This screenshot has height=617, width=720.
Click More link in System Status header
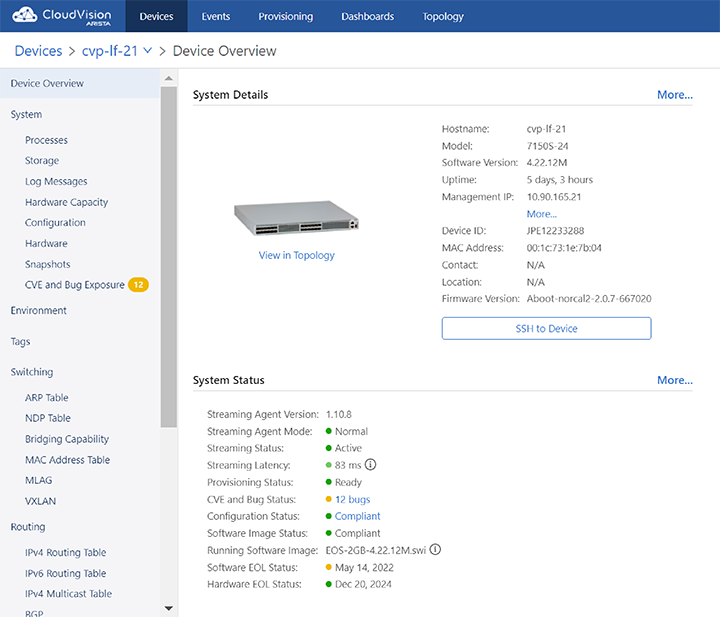[675, 380]
